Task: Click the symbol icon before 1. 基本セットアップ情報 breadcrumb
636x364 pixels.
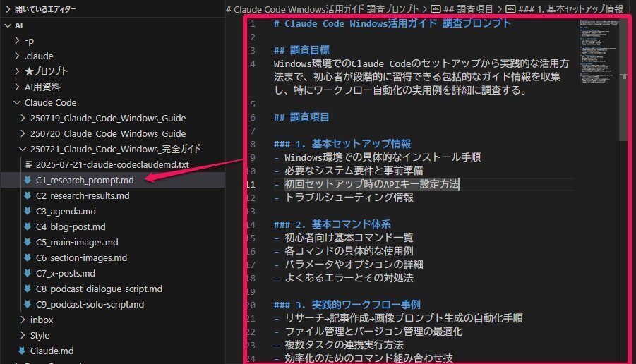Action: (510, 8)
